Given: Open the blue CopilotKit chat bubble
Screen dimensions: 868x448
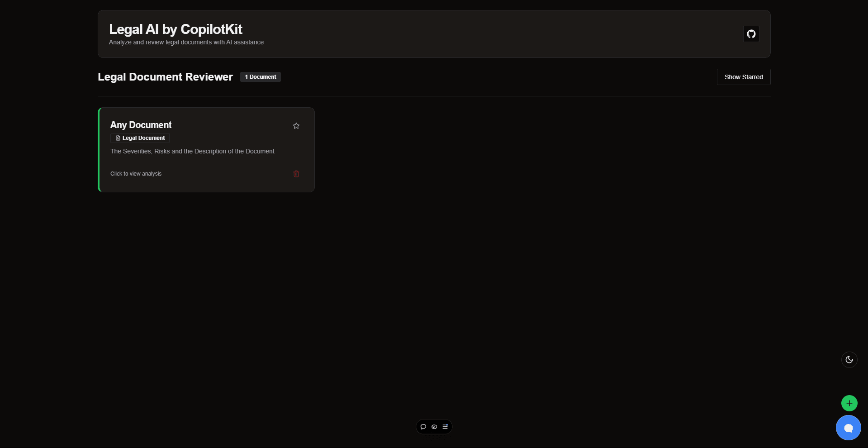Looking at the screenshot, I should [848, 428].
